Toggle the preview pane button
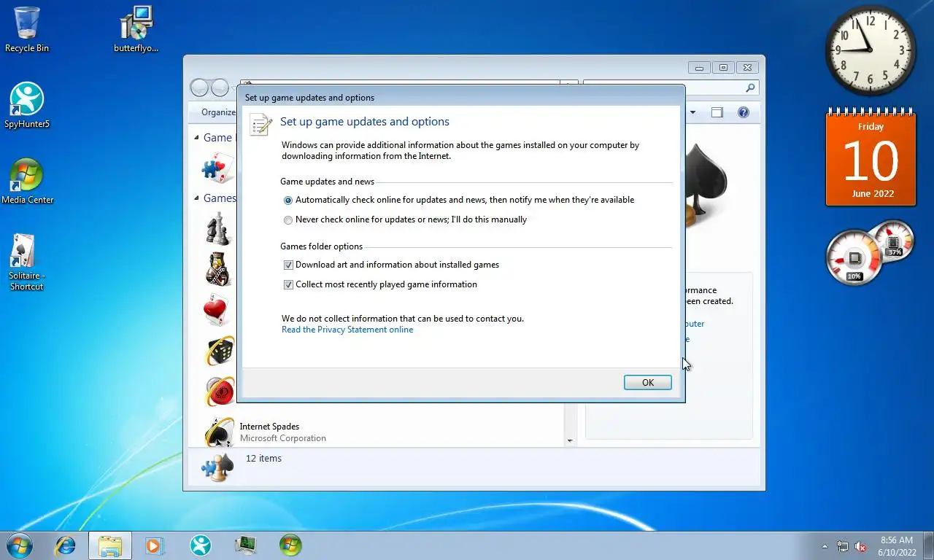This screenshot has width=934, height=560. point(717,112)
